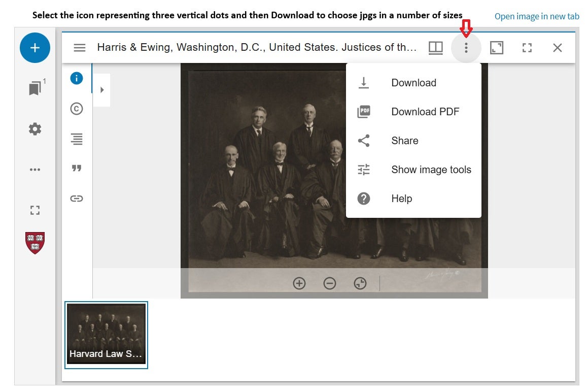Open the citation quote icon
This screenshot has width=588, height=392.
point(77,168)
